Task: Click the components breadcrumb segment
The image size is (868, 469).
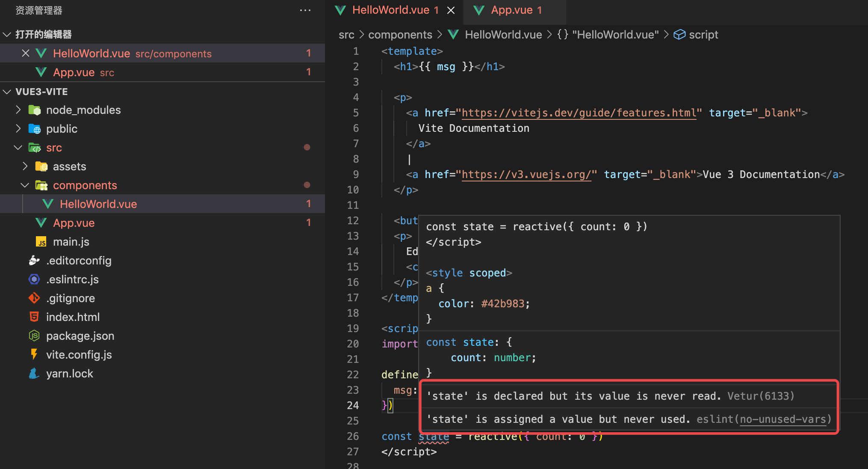Action: click(x=400, y=35)
